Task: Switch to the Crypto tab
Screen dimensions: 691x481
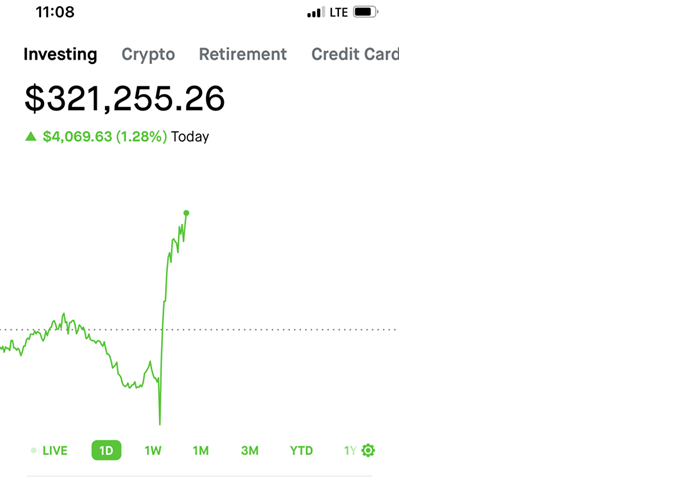Action: click(x=148, y=54)
